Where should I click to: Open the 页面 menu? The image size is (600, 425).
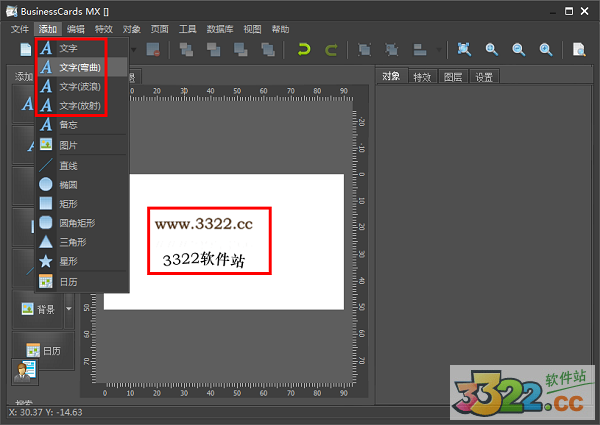[160, 29]
